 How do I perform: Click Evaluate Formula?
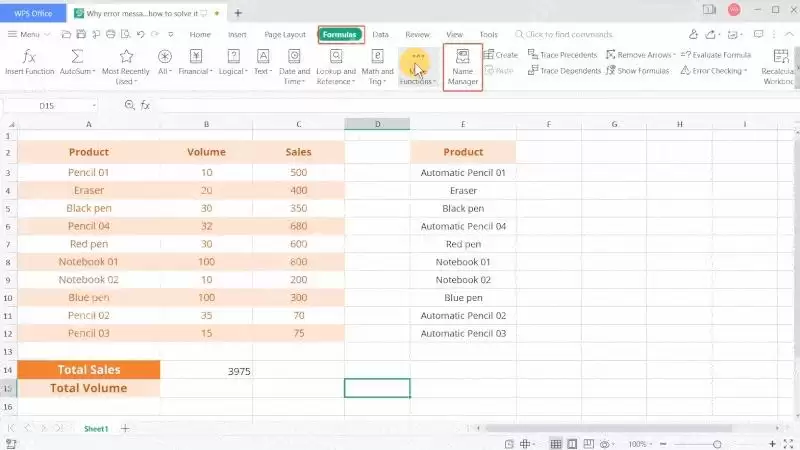(x=716, y=55)
